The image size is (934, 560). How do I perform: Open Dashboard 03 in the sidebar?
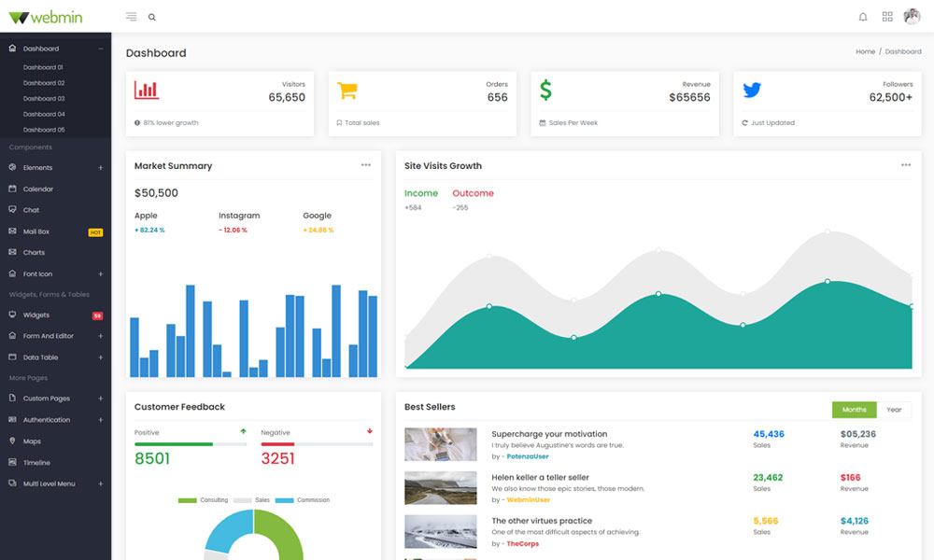click(x=44, y=98)
